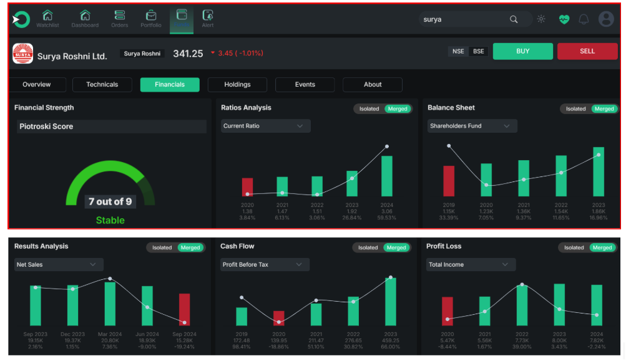Click the 2024 bar in Ratios Analysis
The image size is (631, 364).
[387, 176]
